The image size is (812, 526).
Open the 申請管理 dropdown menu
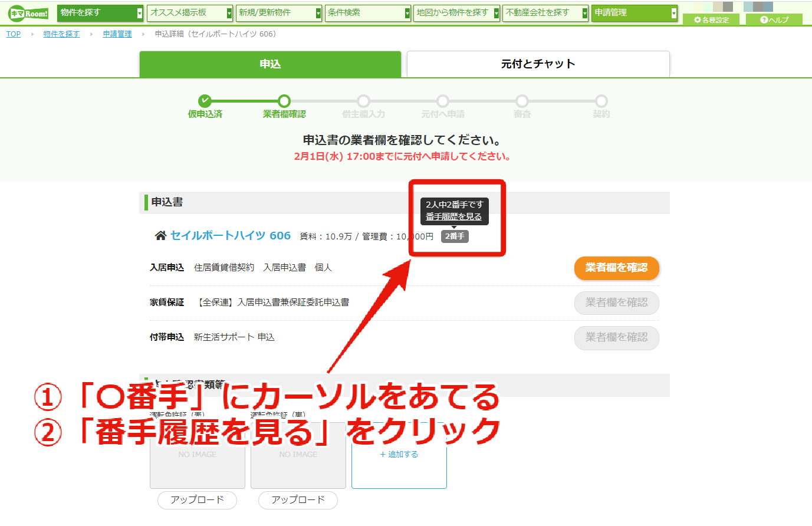[635, 13]
